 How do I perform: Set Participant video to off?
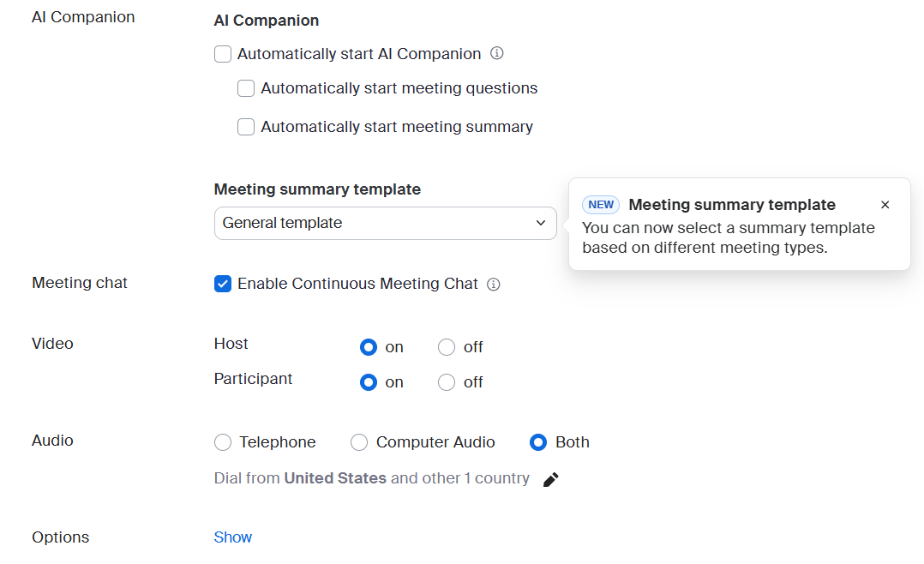447,382
